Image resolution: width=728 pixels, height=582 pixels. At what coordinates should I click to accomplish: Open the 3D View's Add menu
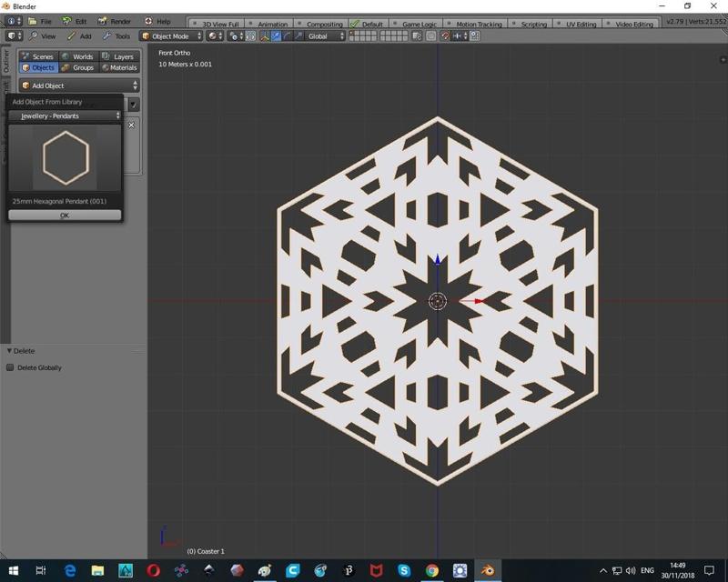[79, 36]
